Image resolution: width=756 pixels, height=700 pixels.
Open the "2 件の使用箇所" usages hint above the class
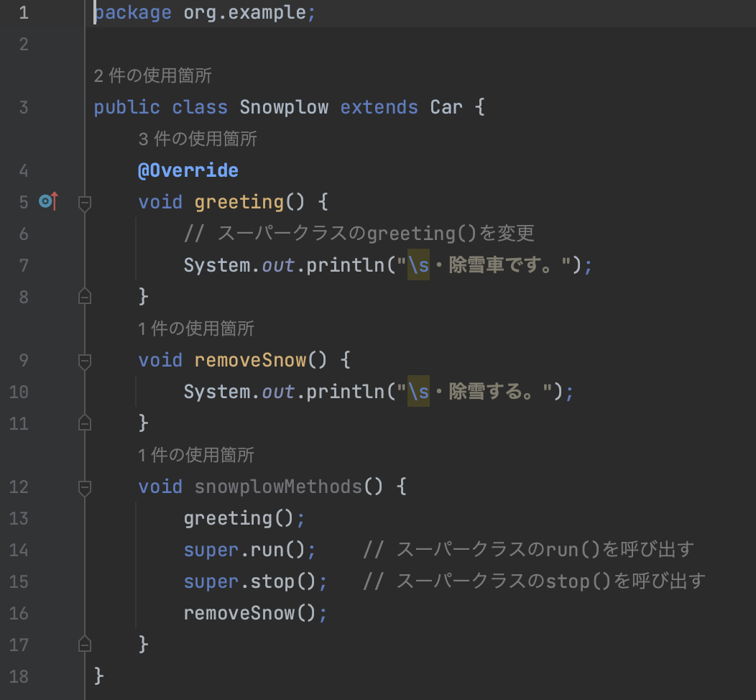152,75
